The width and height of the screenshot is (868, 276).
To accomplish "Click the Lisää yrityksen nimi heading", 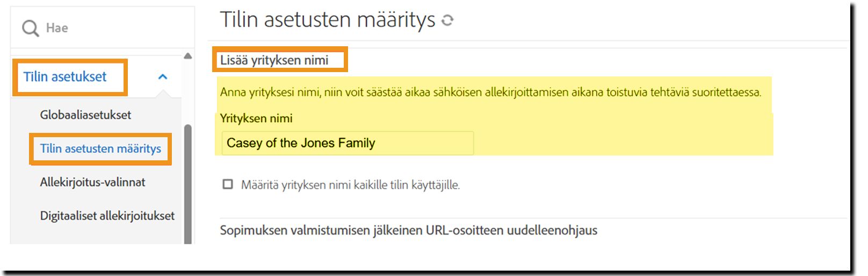I will tap(274, 60).
